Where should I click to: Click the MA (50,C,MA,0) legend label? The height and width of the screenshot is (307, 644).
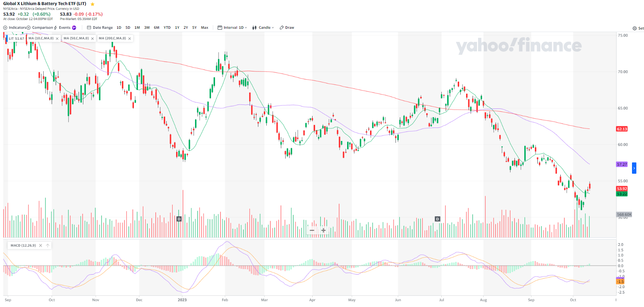click(x=76, y=38)
